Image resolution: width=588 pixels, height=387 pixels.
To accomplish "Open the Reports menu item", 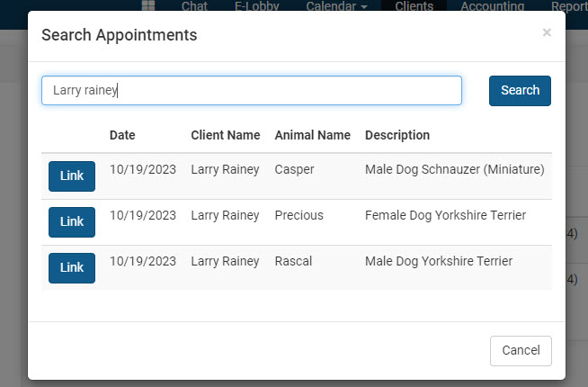I will [568, 5].
